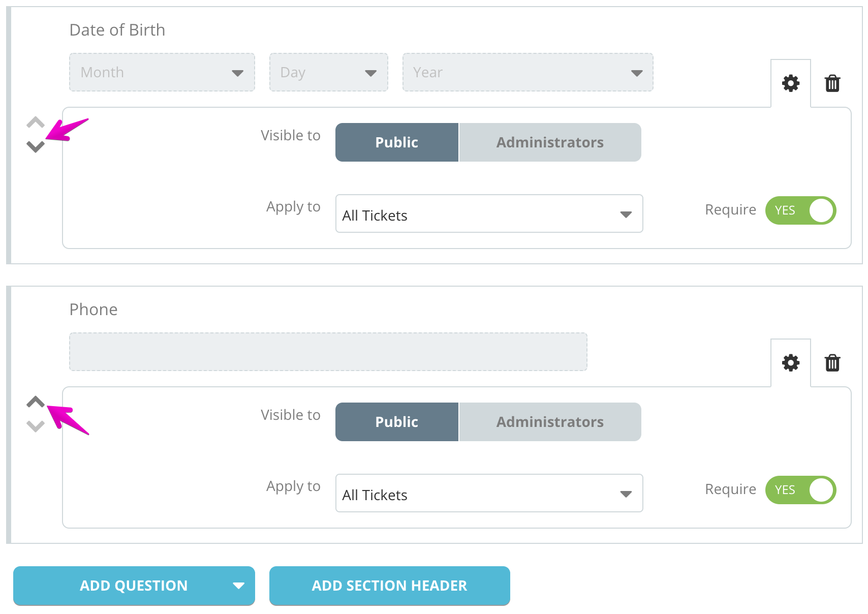Open the Day dropdown
This screenshot has width=868, height=614.
tap(328, 73)
